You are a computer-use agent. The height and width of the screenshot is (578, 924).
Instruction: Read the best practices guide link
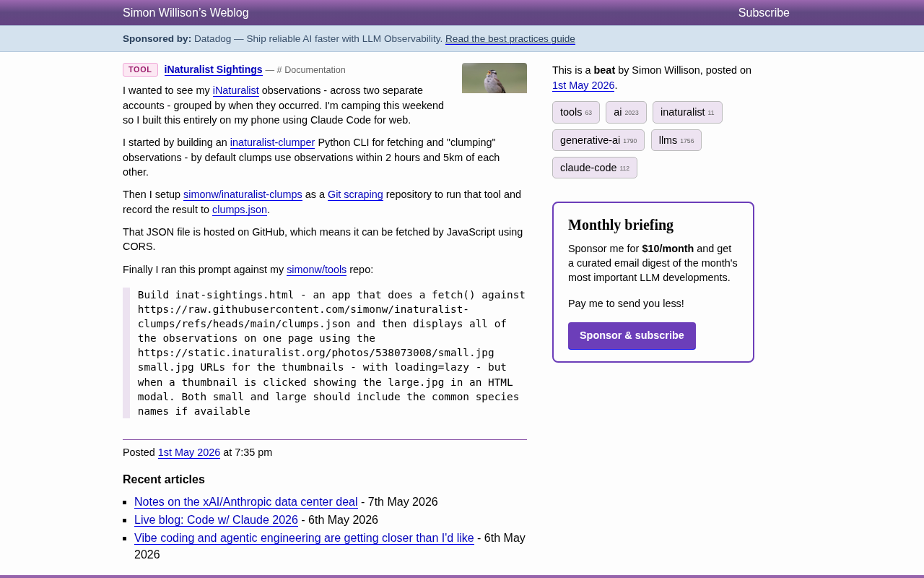tap(510, 39)
